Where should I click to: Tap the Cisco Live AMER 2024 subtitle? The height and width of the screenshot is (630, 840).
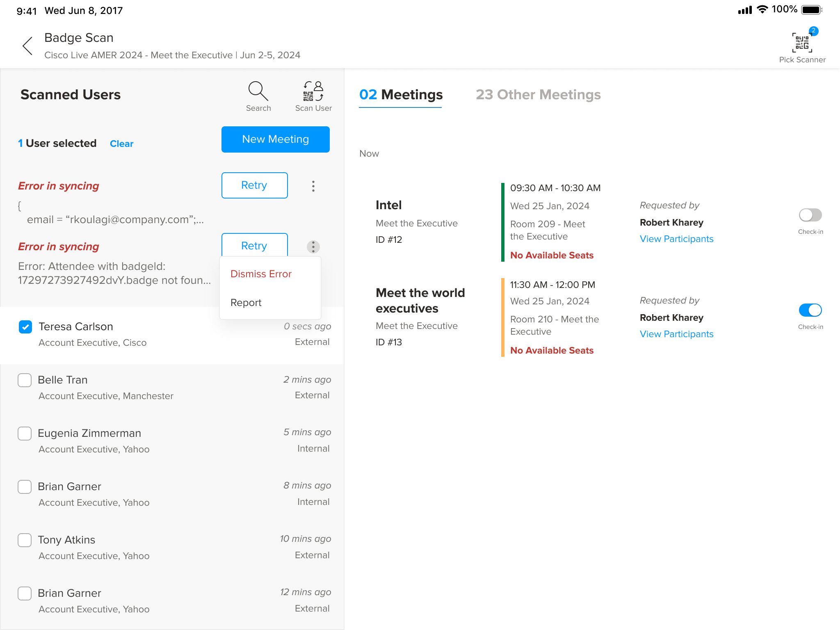pyautogui.click(x=172, y=55)
